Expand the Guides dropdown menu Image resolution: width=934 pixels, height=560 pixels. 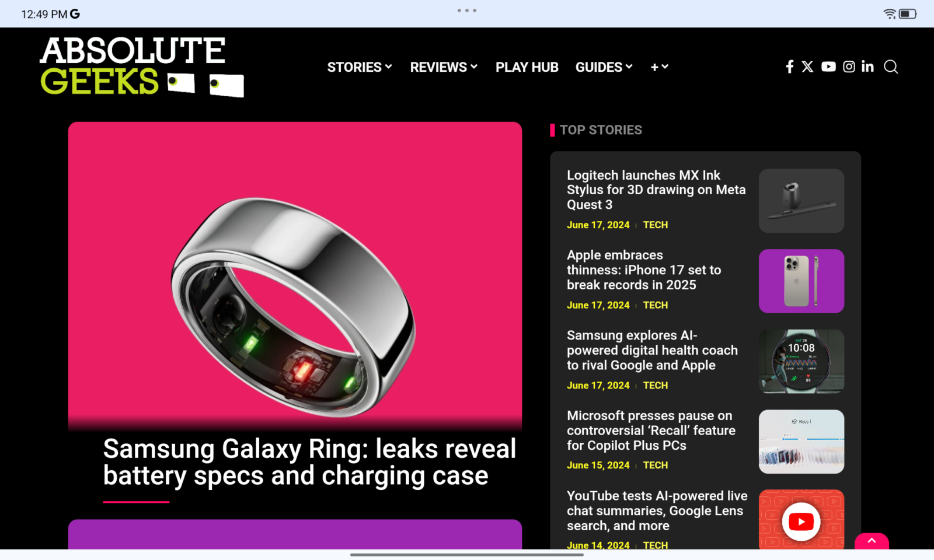604,67
